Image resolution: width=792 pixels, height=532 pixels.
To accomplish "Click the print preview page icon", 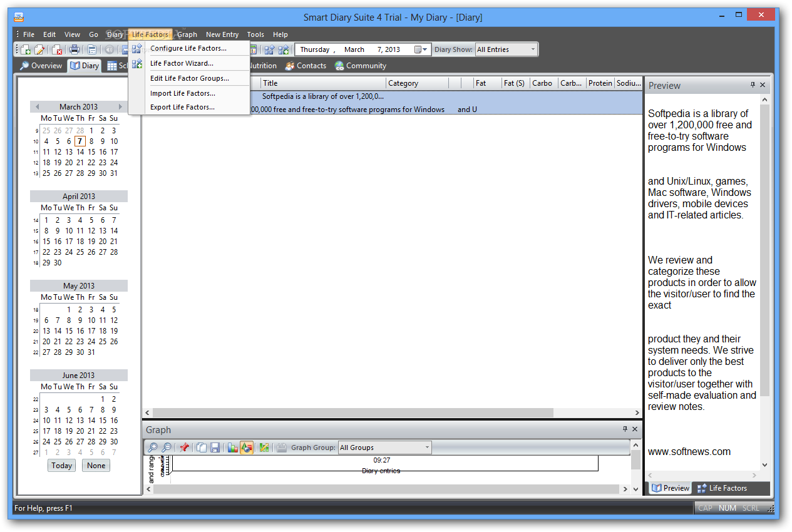I will (x=92, y=50).
